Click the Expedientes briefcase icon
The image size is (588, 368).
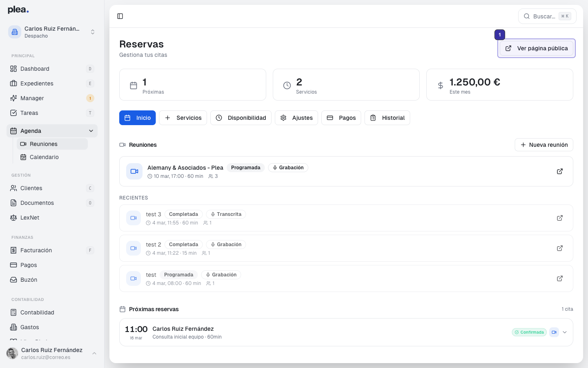click(x=13, y=83)
